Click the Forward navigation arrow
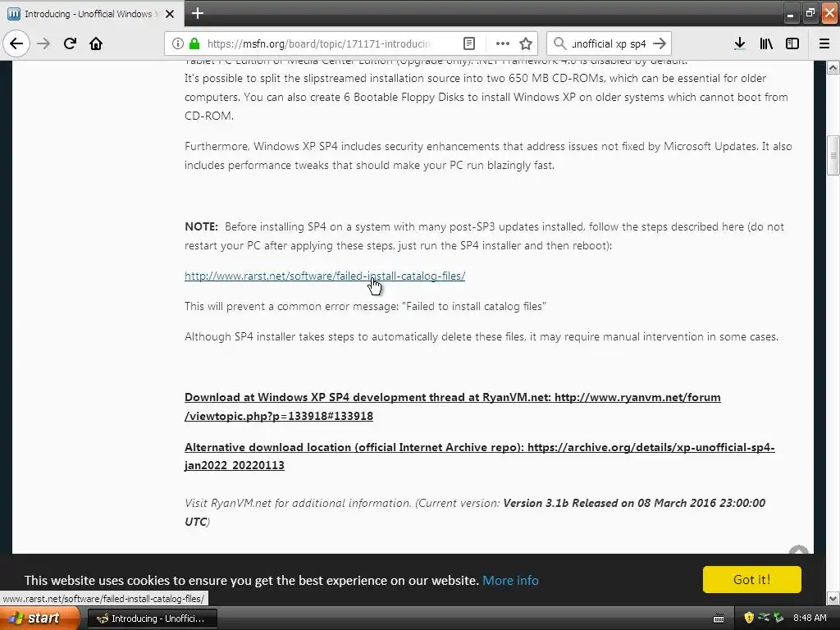Viewport: 840px width, 630px height. click(43, 43)
